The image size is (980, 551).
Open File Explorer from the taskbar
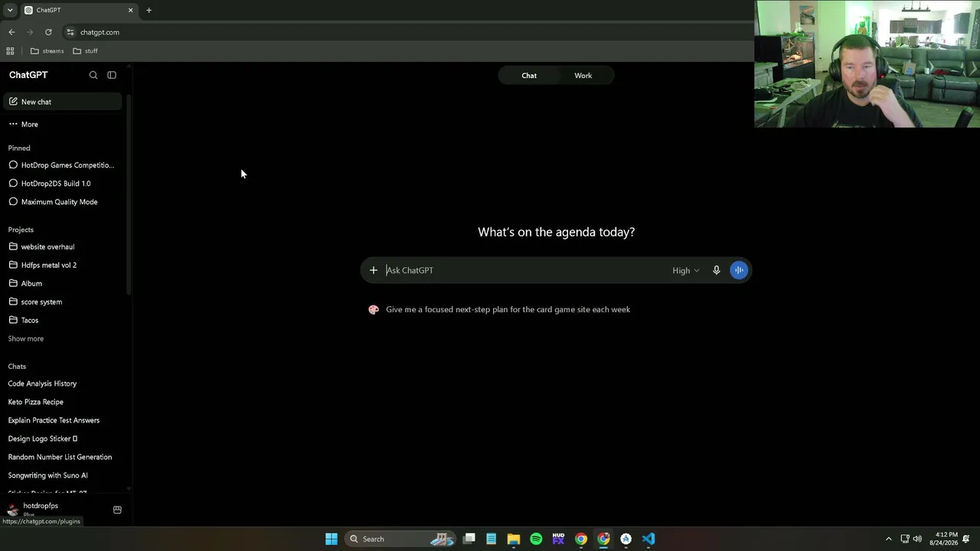click(514, 539)
